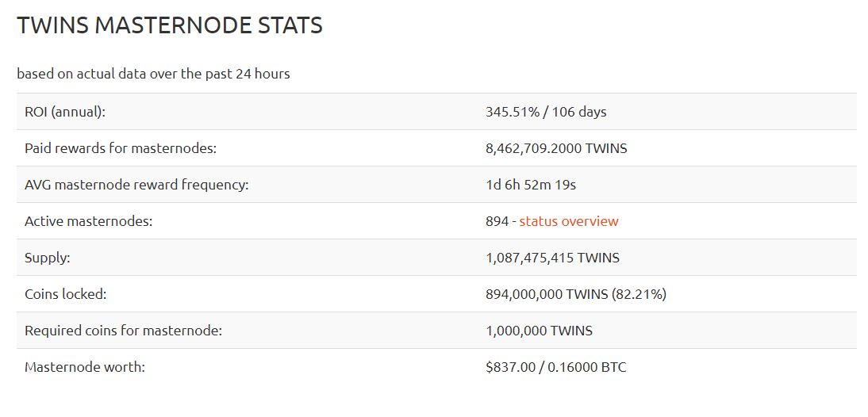Image resolution: width=868 pixels, height=417 pixels.
Task: Select the 'AVG masternode reward frequency' label
Action: pyautogui.click(x=136, y=185)
